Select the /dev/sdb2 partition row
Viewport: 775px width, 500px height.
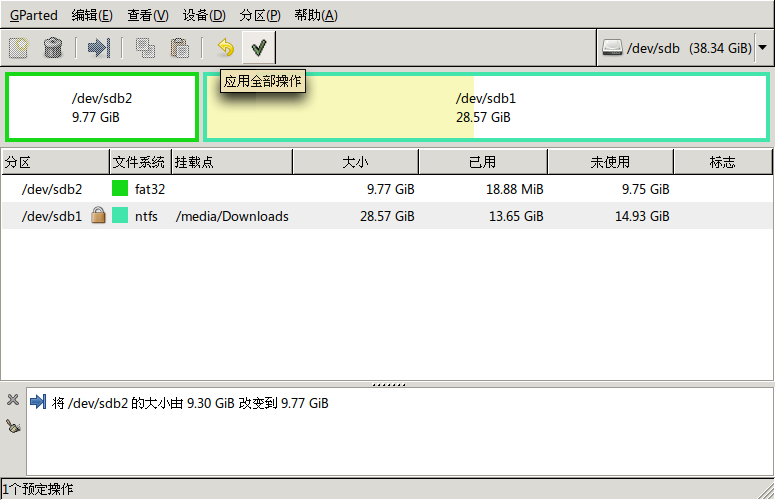[387, 189]
